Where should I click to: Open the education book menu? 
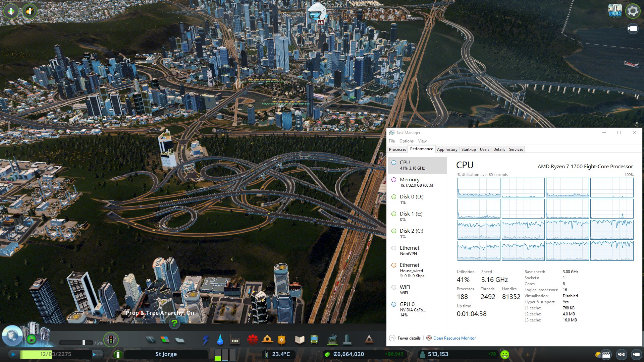[300, 340]
